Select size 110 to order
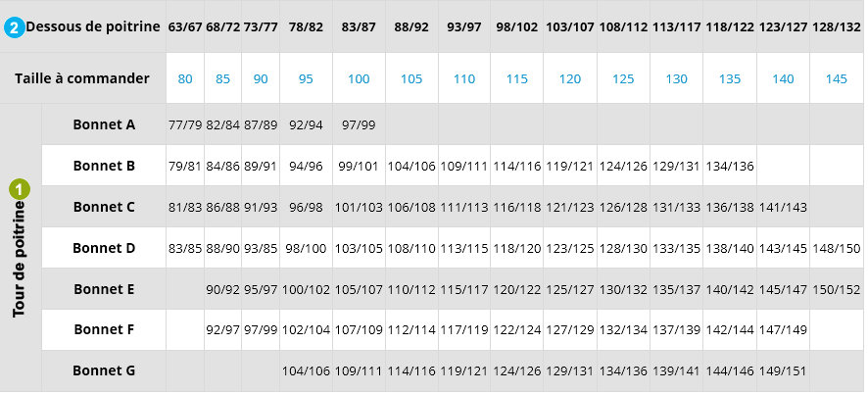 [x=464, y=79]
